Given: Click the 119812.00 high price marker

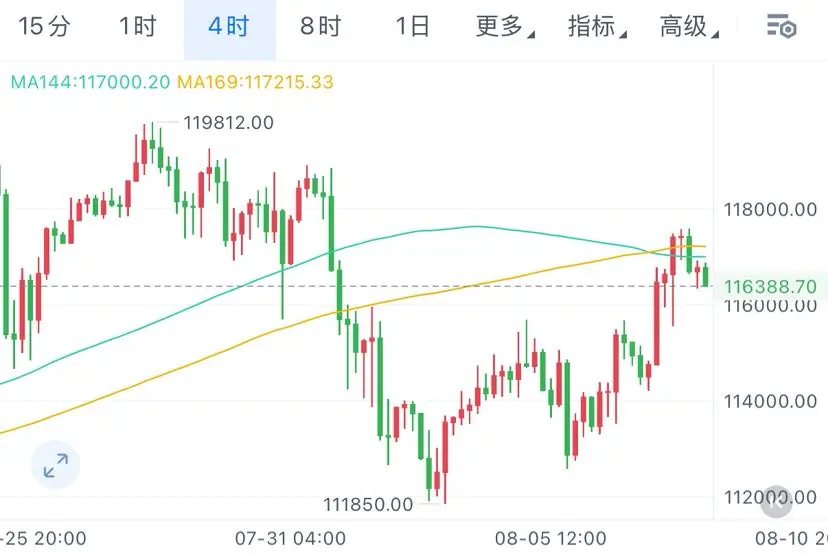Looking at the screenshot, I should [228, 123].
